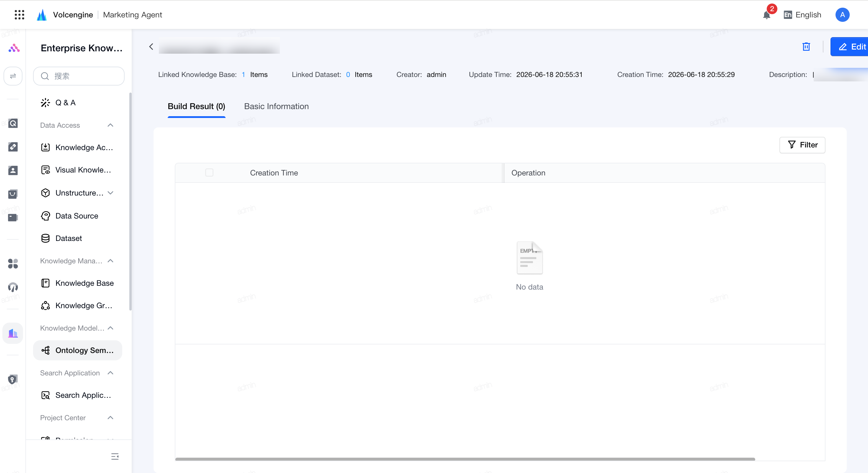The image size is (868, 473).
Task: Toggle the select-all checkbox in table header
Action: point(209,173)
